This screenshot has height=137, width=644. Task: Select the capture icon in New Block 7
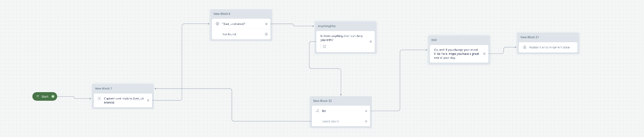(99, 98)
